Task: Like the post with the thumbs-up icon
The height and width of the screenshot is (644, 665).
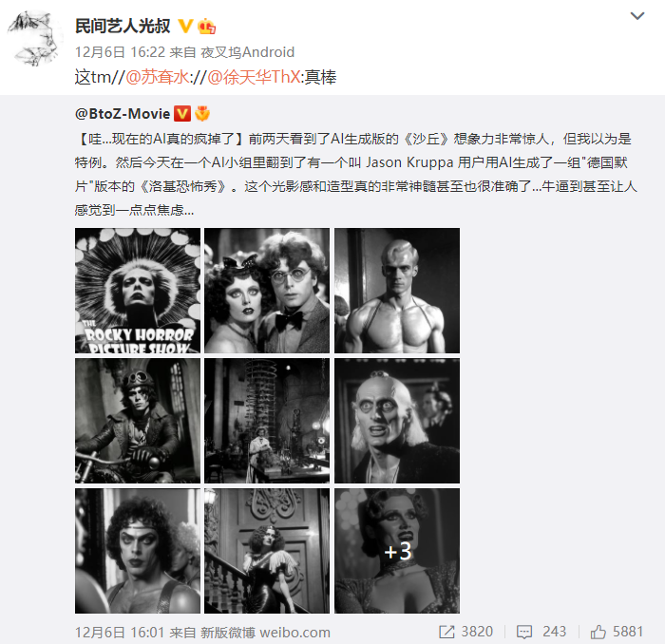Action: (598, 632)
